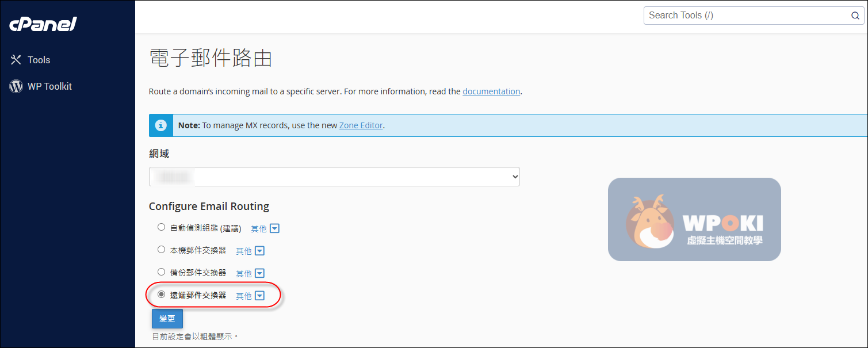Select the 自動偵測組態 (建議) radio button
The width and height of the screenshot is (868, 348).
162,227
